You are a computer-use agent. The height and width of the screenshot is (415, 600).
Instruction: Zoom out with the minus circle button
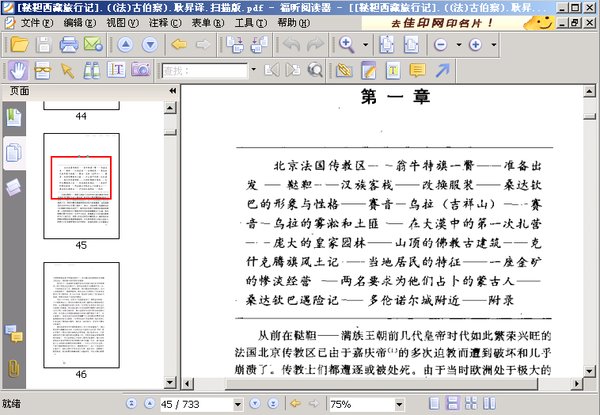[440, 45]
